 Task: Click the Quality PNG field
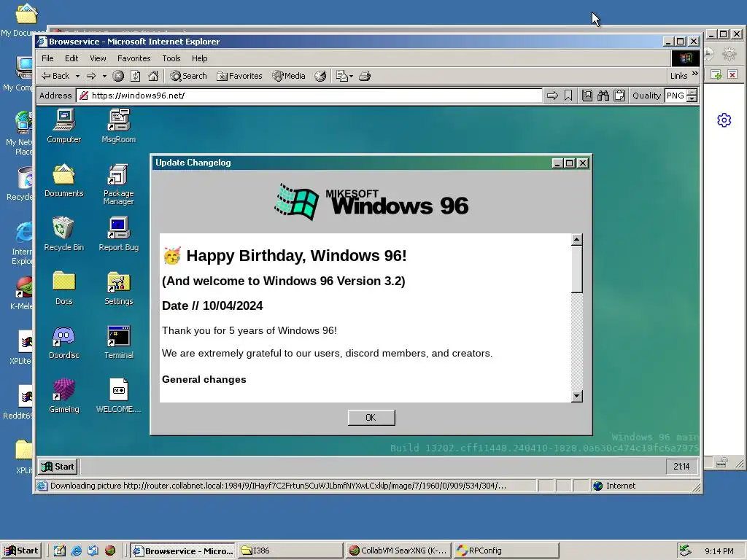point(676,96)
